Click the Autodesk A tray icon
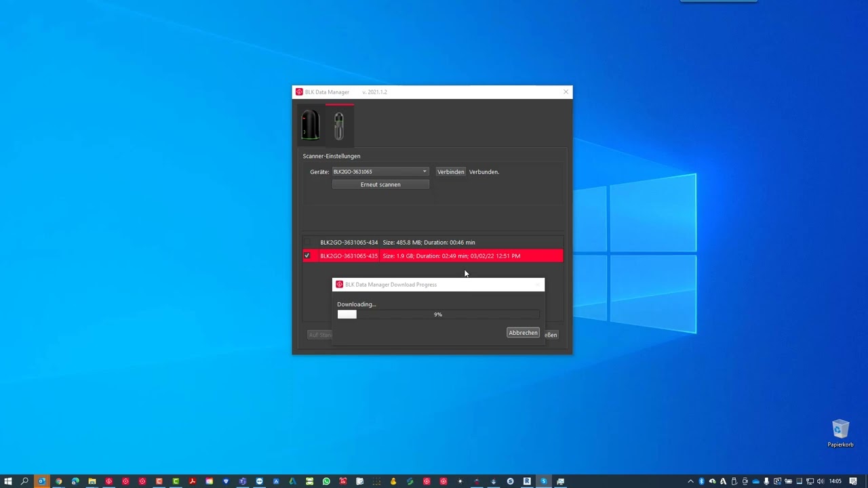This screenshot has height=488, width=868. pyautogui.click(x=723, y=481)
